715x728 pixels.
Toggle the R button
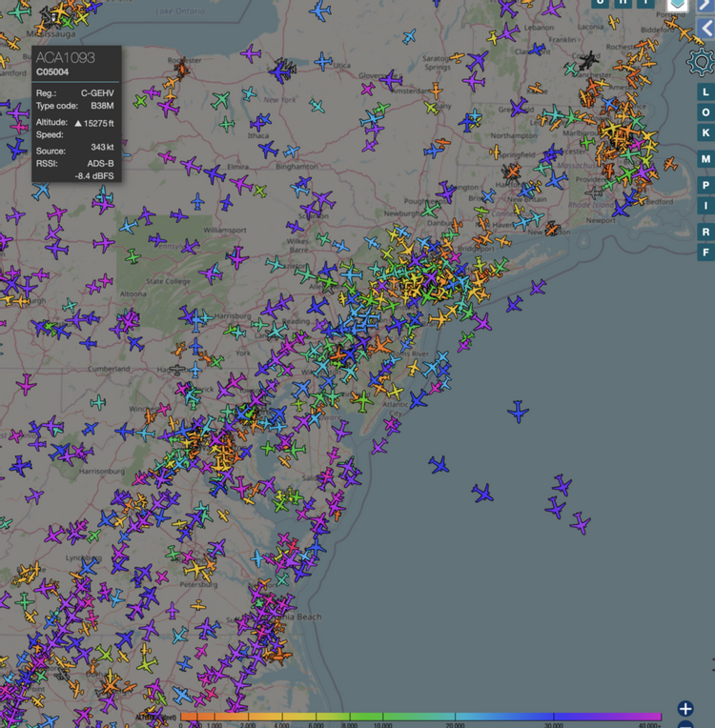(x=705, y=232)
